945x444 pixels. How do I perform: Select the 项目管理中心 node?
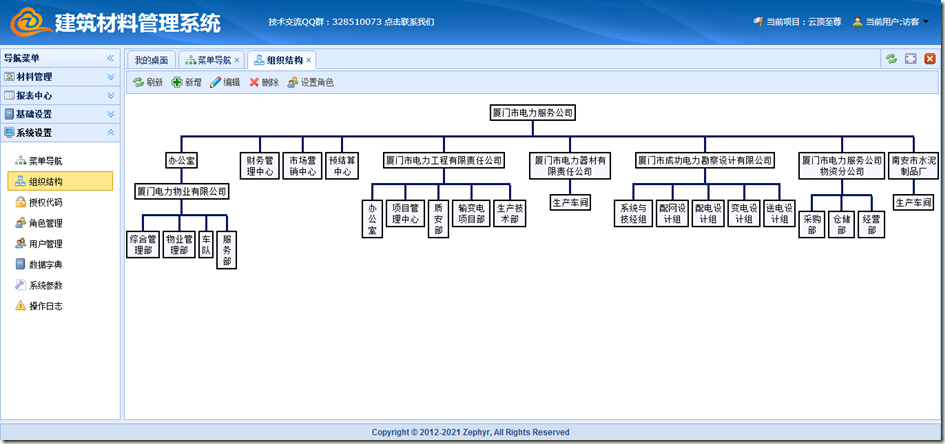pos(405,213)
